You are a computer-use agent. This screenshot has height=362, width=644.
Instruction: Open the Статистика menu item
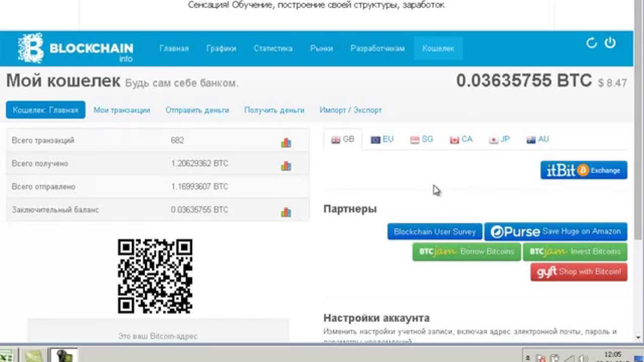pos(273,49)
